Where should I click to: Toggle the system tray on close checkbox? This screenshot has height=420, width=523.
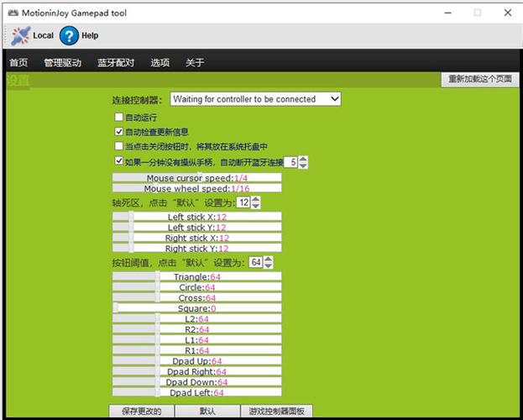[x=118, y=146]
